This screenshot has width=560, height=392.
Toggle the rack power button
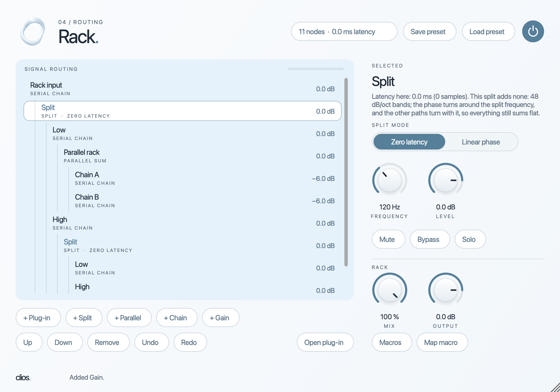(533, 31)
